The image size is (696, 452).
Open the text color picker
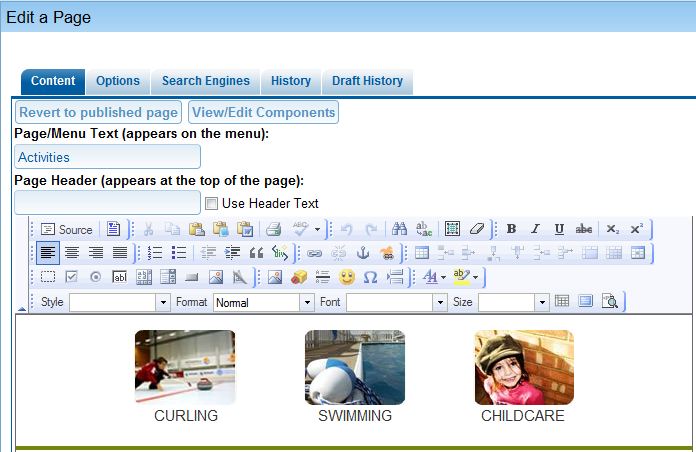point(434,277)
